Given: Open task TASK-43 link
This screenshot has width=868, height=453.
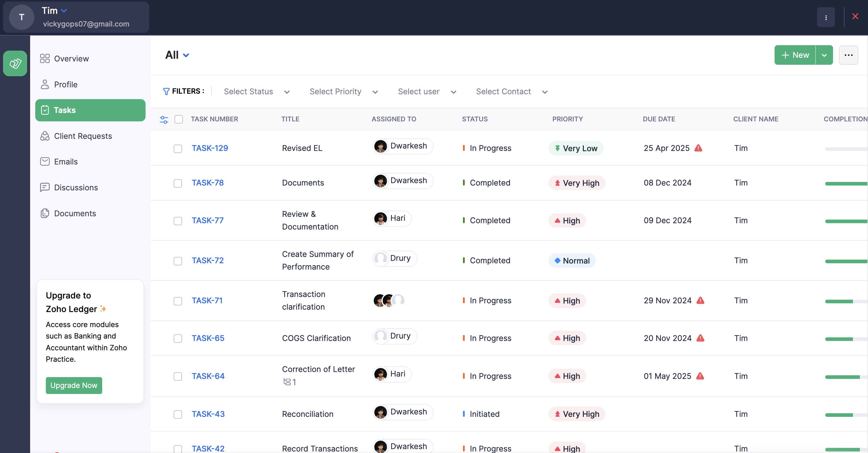Looking at the screenshot, I should click(x=208, y=414).
